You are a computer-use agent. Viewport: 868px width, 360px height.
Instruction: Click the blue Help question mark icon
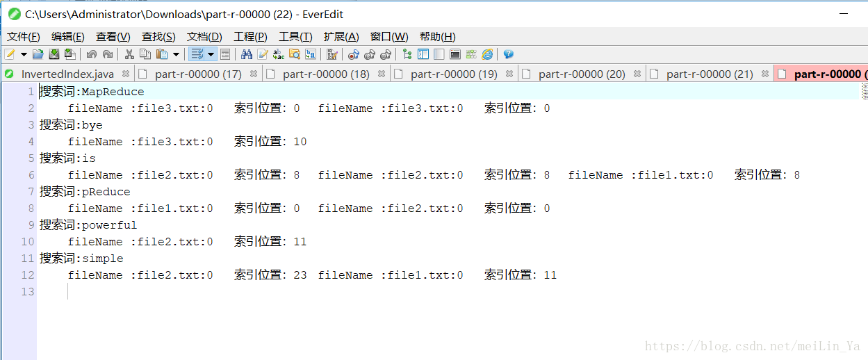(509, 54)
